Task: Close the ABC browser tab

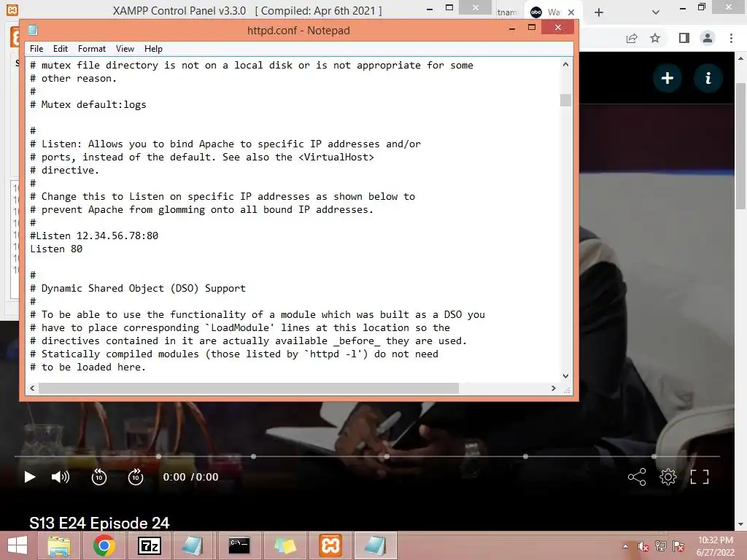Action: click(571, 12)
